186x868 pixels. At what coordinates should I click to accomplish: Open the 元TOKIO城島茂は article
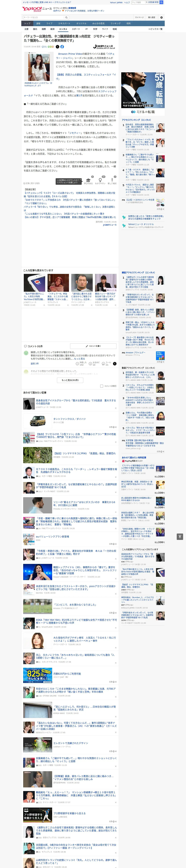click(76, 470)
